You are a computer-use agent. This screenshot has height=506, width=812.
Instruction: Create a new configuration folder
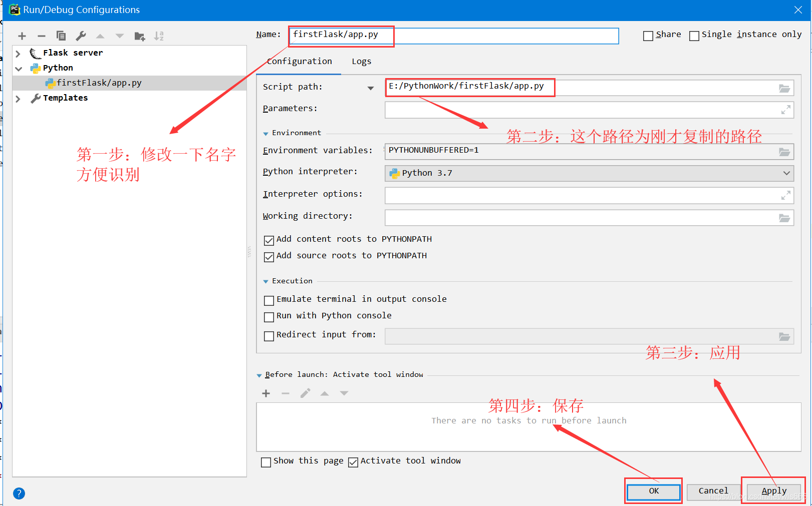[x=140, y=36]
